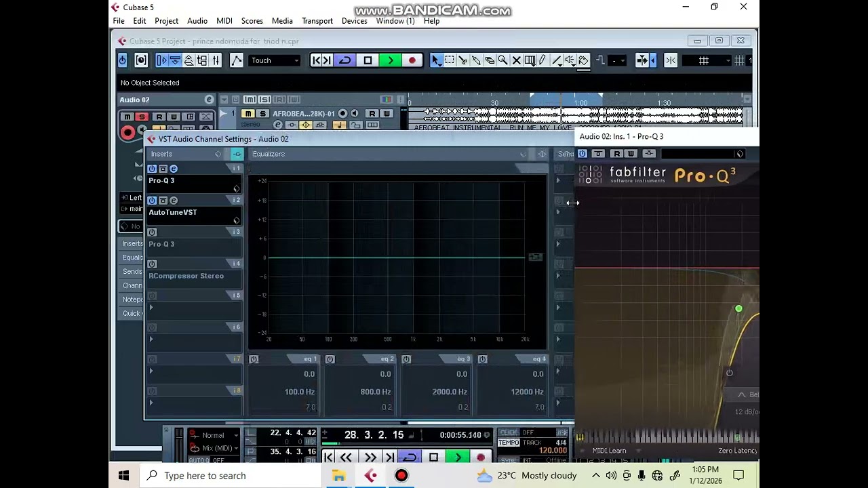Click transport bar Stop button

[434, 457]
